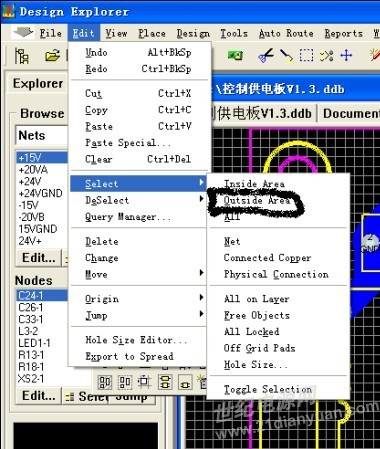Click the yellow-tipped paste tool icon
The height and width of the screenshot is (449, 380).
click(286, 56)
